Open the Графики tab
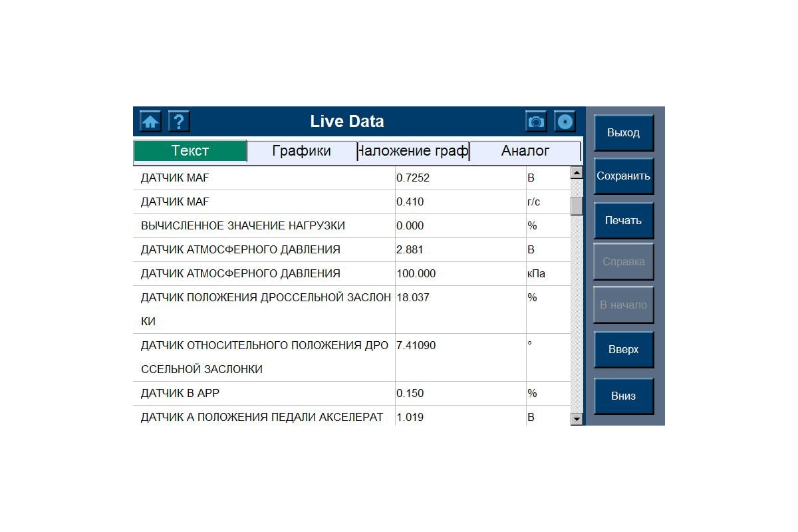This screenshot has height=532, width=798. point(302,151)
